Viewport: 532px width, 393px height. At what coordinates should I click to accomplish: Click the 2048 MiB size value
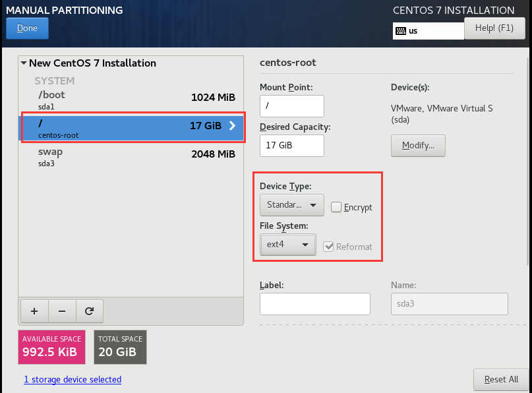click(x=213, y=154)
